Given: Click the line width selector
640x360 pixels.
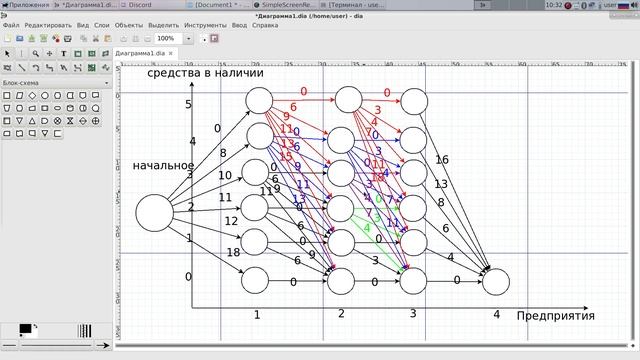Looking at the screenshot, I should pyautogui.click(x=84, y=331).
